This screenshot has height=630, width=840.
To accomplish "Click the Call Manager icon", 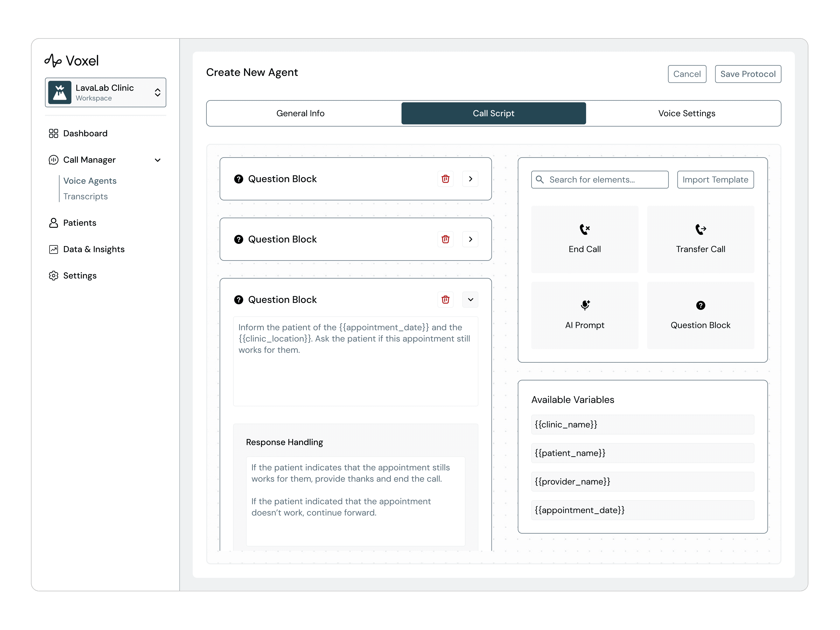I will (x=54, y=160).
